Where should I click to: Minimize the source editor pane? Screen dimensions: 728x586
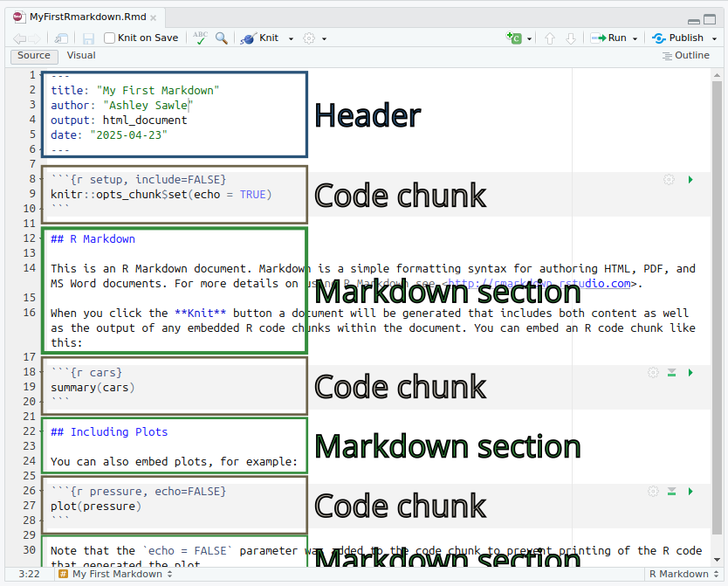coord(694,21)
